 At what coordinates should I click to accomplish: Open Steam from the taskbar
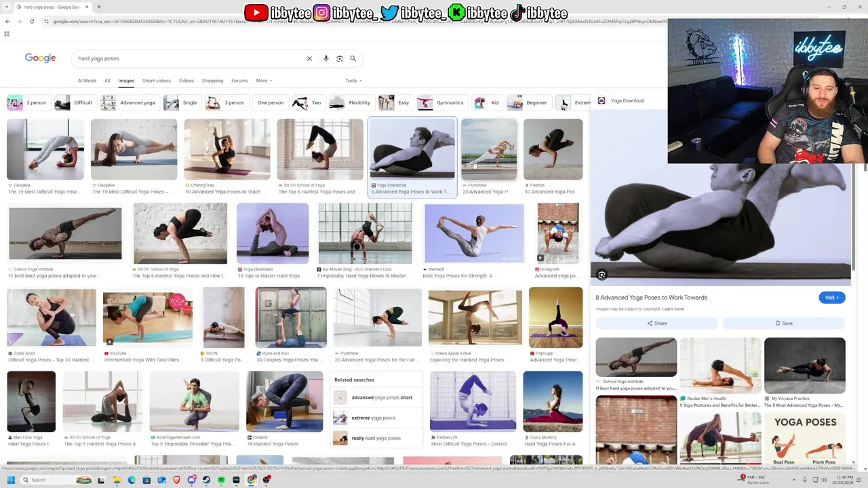(207, 480)
